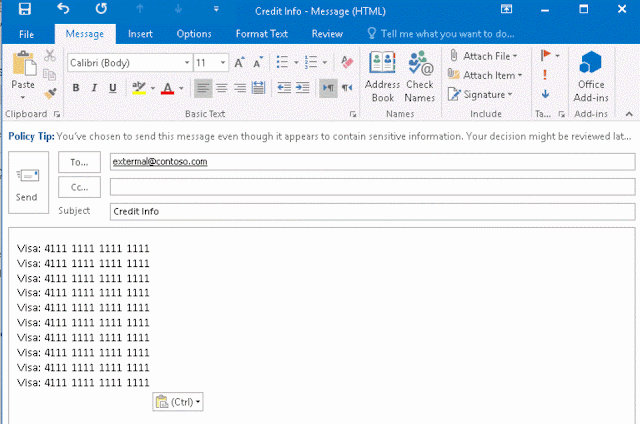Open the Options ribbon tab

click(x=194, y=34)
